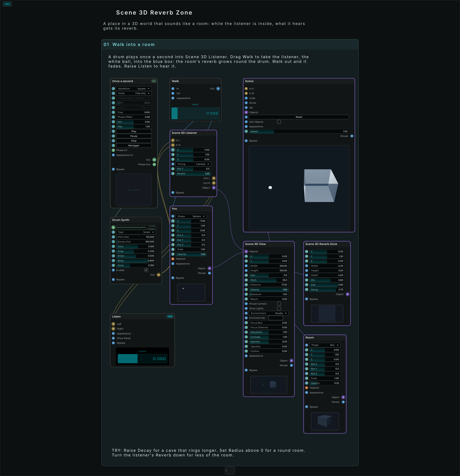Click the Objects port of Scene 3D View
This screenshot has width=460, height=476.
click(246, 252)
